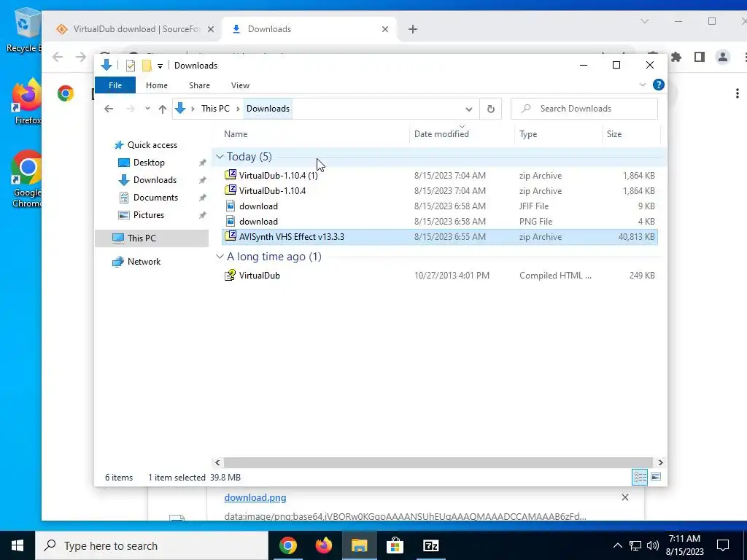Switch to large icons view layout
747x560 pixels.
[x=656, y=477]
